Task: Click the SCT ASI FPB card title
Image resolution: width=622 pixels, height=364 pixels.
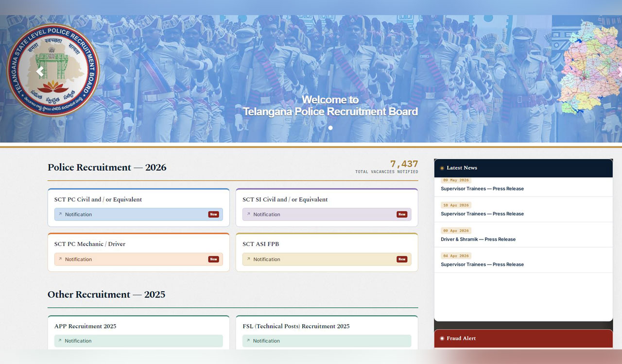Action: tap(261, 244)
